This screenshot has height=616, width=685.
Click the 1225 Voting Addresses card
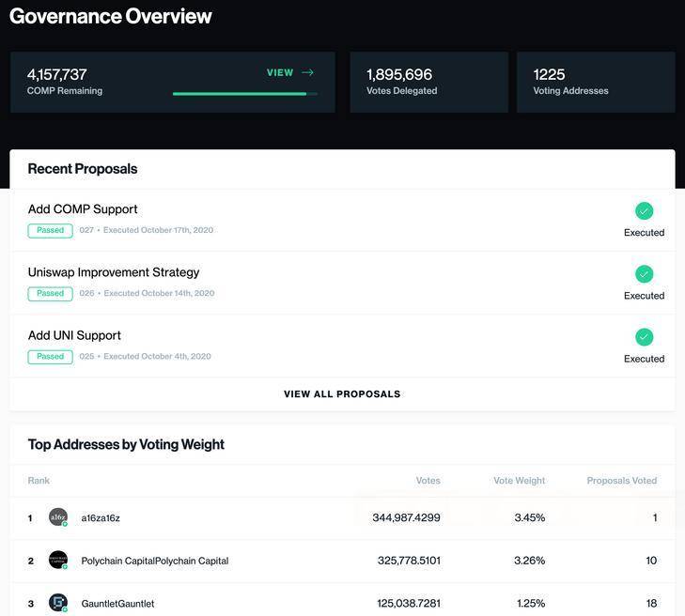click(x=596, y=82)
